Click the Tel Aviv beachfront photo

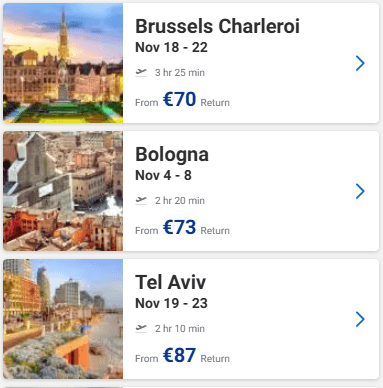tap(63, 319)
